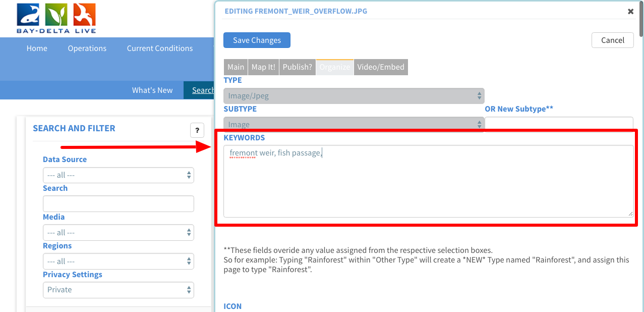This screenshot has width=644, height=312.
Task: Expand the Type dropdown showing Image/Jpeg
Action: [x=354, y=96]
